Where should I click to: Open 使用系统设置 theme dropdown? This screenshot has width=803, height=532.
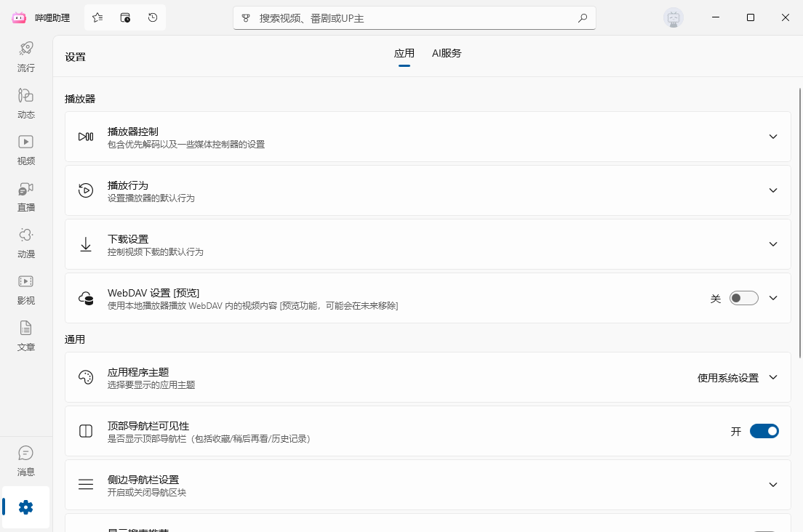pos(737,377)
